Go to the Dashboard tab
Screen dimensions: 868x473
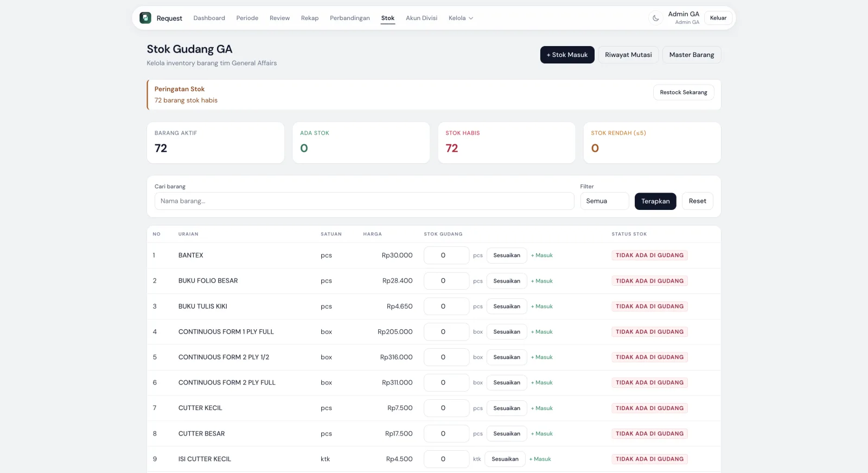coord(209,18)
